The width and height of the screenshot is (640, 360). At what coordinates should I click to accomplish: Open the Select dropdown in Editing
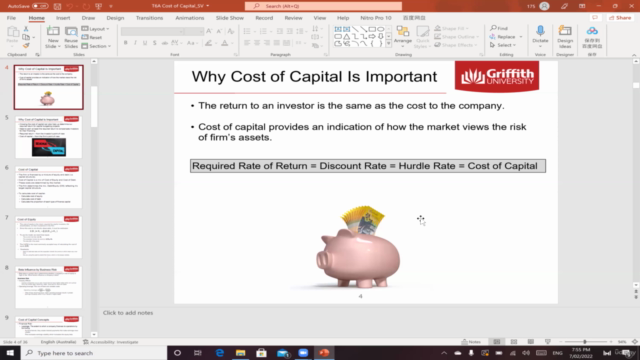502,45
